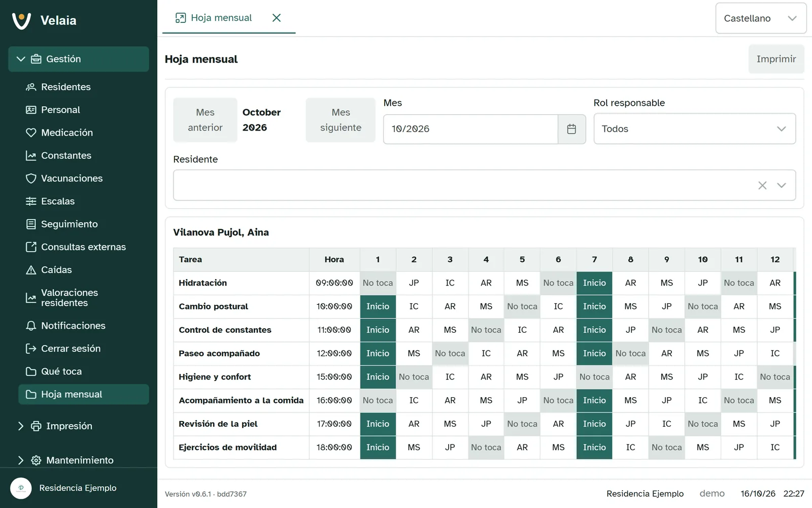Viewport: 812px width, 508px height.
Task: Click Paseo acompañado task name
Action: click(x=219, y=354)
